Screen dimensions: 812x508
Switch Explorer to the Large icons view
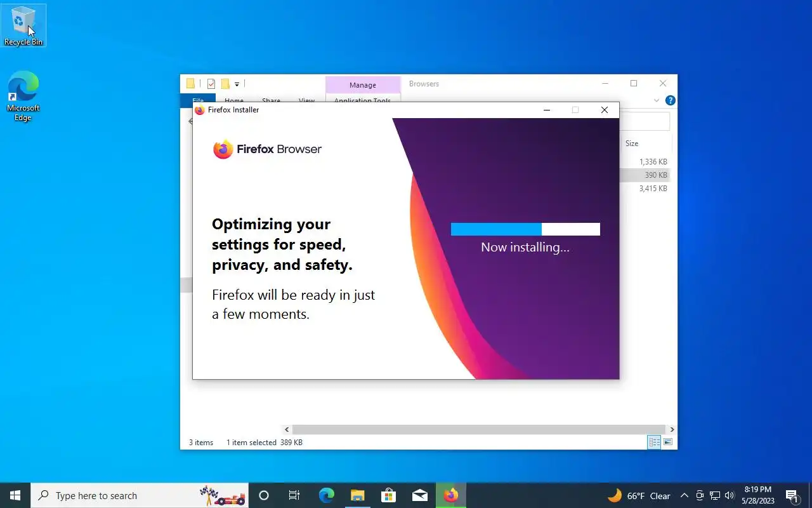click(667, 442)
